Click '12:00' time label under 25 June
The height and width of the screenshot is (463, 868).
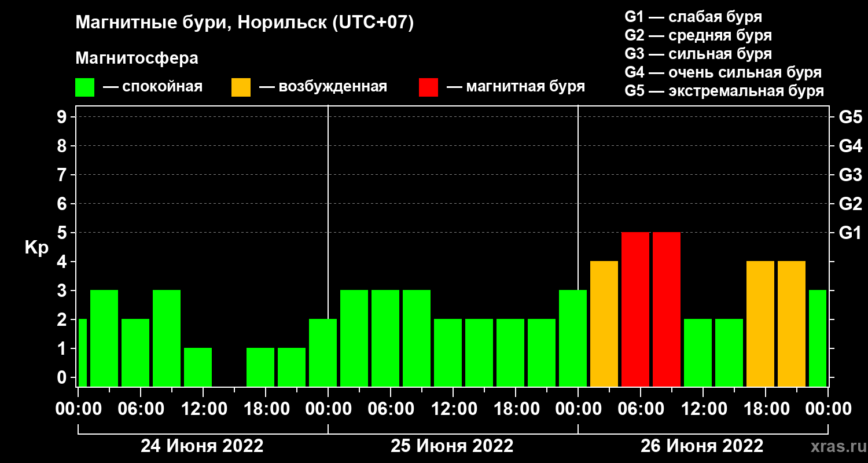click(453, 409)
